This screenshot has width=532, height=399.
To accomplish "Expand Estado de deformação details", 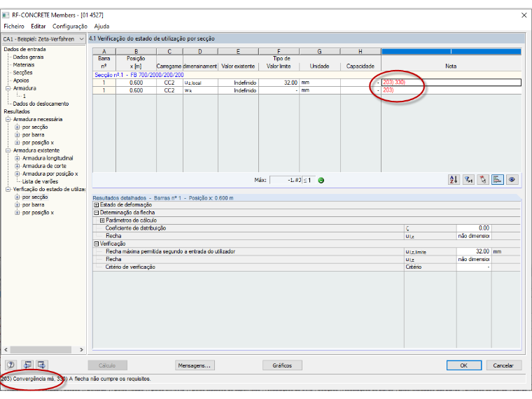I will pos(97,205).
